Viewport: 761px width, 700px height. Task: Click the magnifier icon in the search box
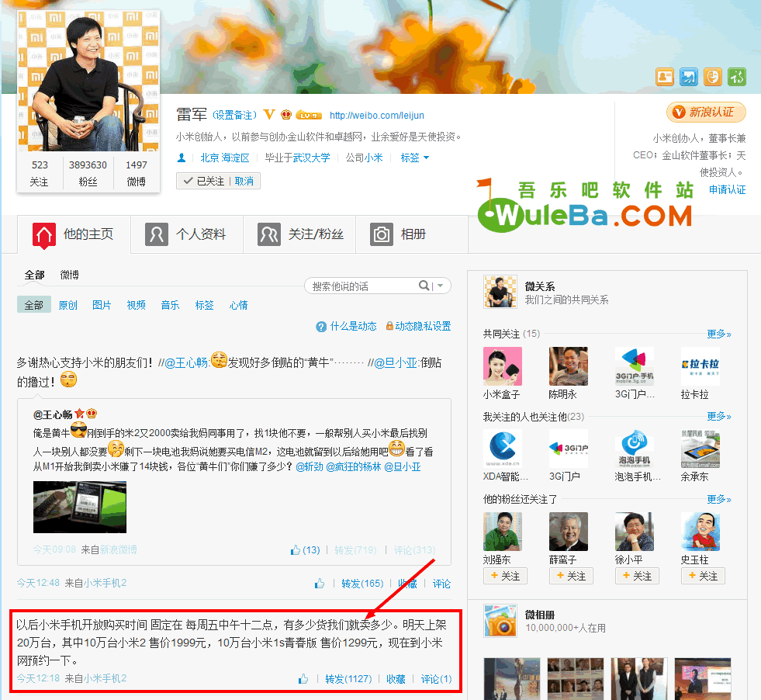pos(424,286)
